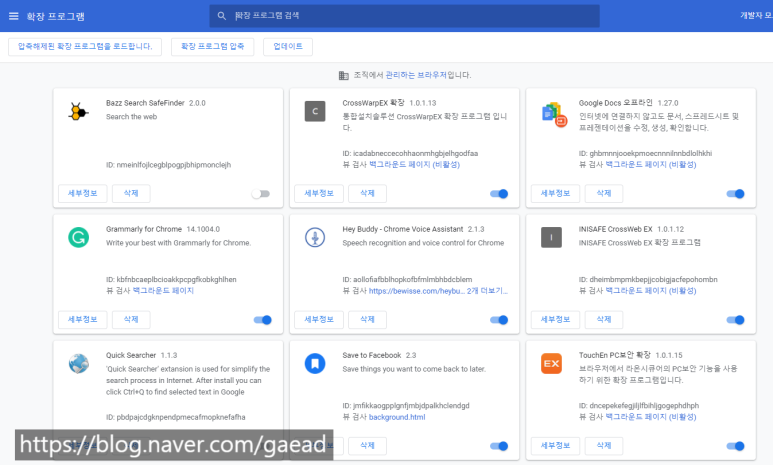Screen dimensions: 773x465
Task: Click the INISAFE CrossWeb EX icon
Action: (x=551, y=238)
